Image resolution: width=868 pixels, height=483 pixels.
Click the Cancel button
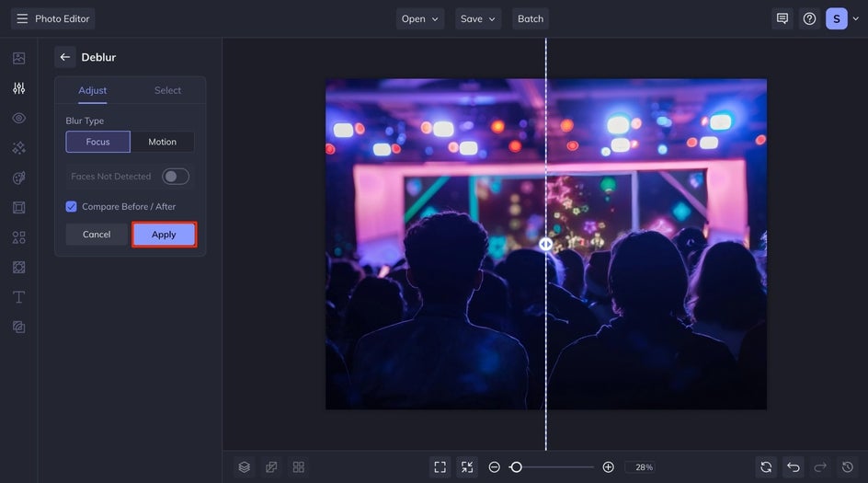click(97, 235)
